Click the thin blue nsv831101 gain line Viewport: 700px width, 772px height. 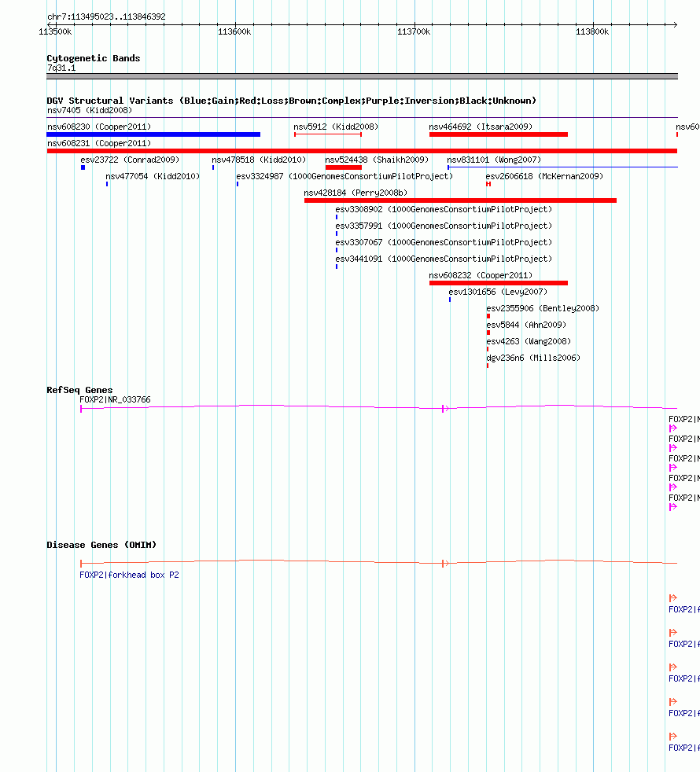pos(562,167)
